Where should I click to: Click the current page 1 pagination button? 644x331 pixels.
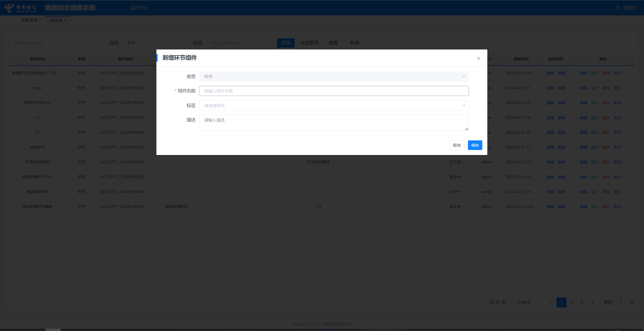pos(562,302)
